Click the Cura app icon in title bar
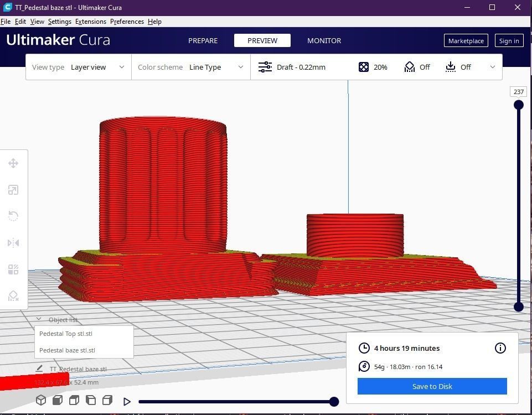This screenshot has width=532, height=415. [7, 7]
